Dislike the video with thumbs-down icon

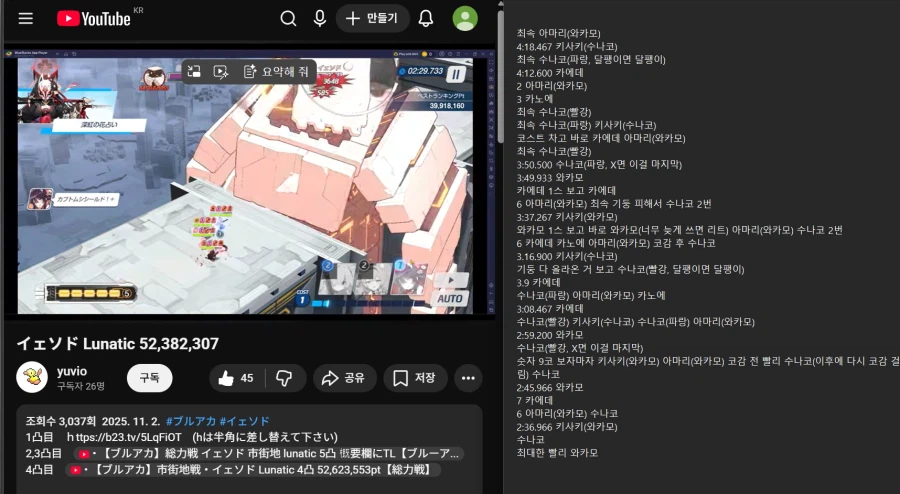pos(285,378)
